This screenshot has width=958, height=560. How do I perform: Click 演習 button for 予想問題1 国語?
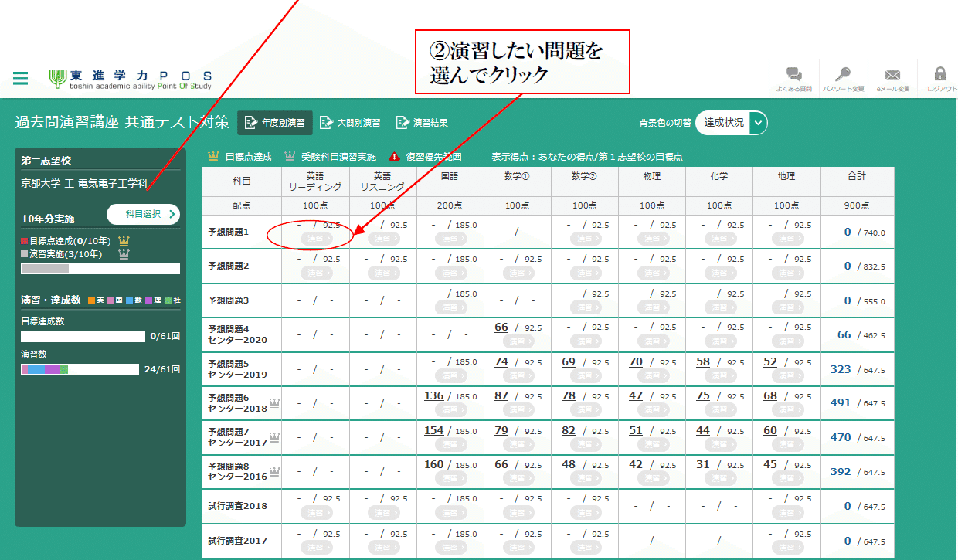coord(453,239)
